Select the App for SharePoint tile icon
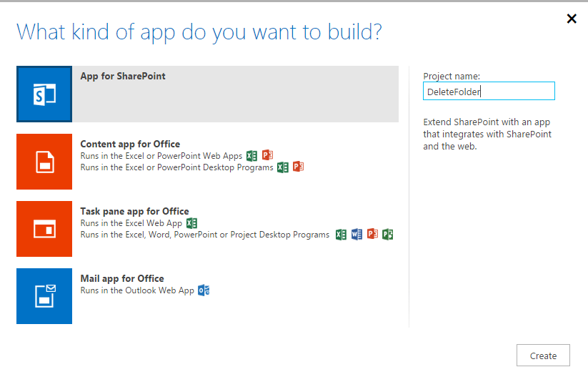 click(x=44, y=94)
